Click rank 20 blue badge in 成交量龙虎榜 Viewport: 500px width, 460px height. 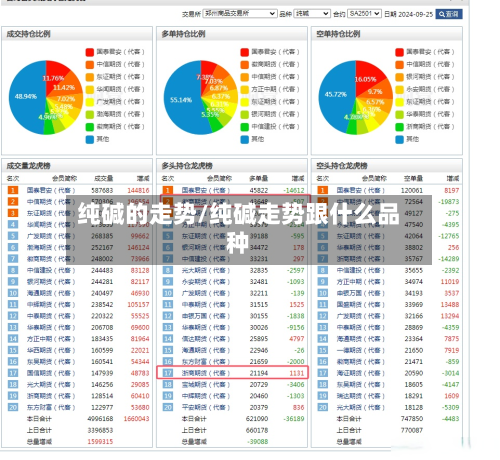pos(13,407)
